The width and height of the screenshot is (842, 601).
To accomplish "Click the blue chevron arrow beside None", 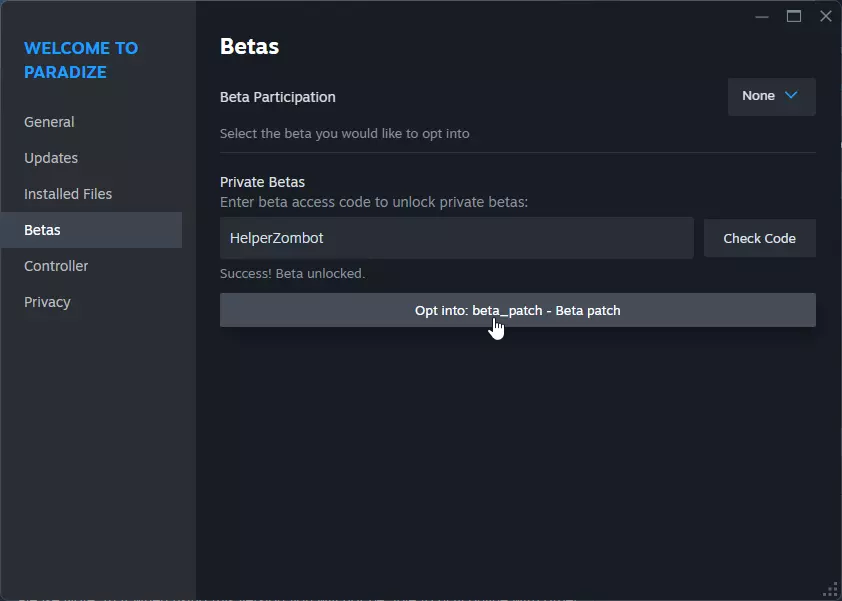I will (791, 96).
